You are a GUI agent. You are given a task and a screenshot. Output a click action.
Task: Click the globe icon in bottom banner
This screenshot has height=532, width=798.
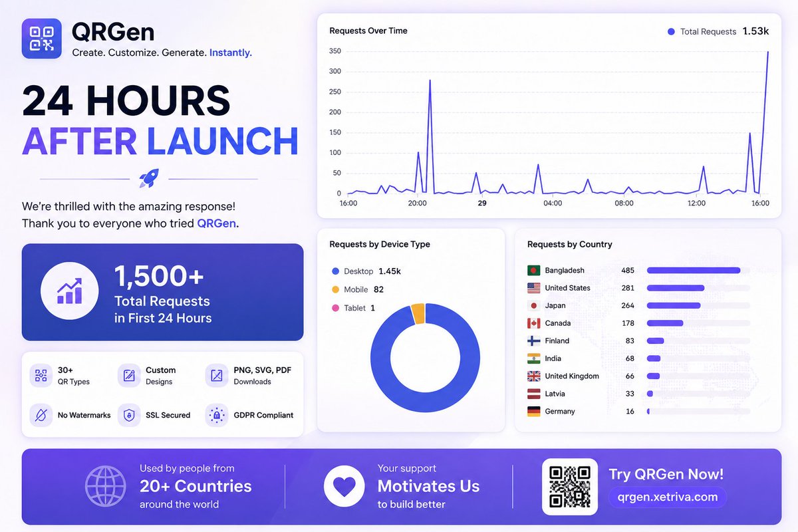pyautogui.click(x=106, y=486)
